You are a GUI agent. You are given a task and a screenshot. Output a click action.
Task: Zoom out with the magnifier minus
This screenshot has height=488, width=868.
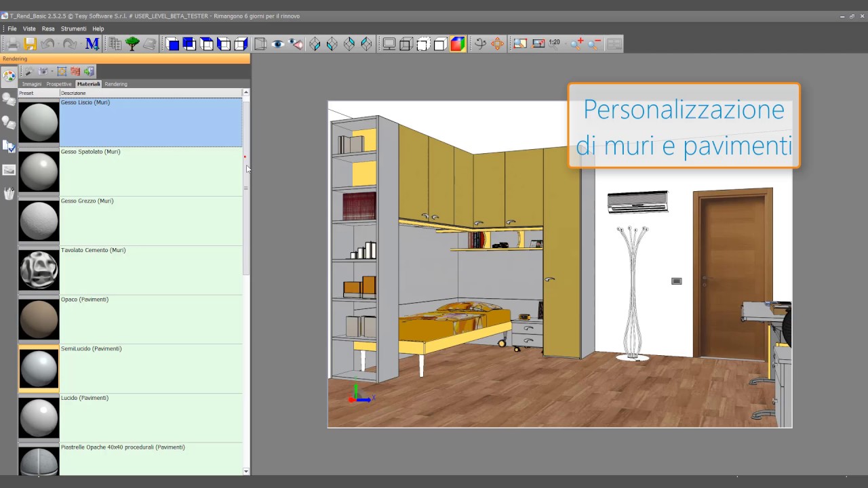(594, 44)
